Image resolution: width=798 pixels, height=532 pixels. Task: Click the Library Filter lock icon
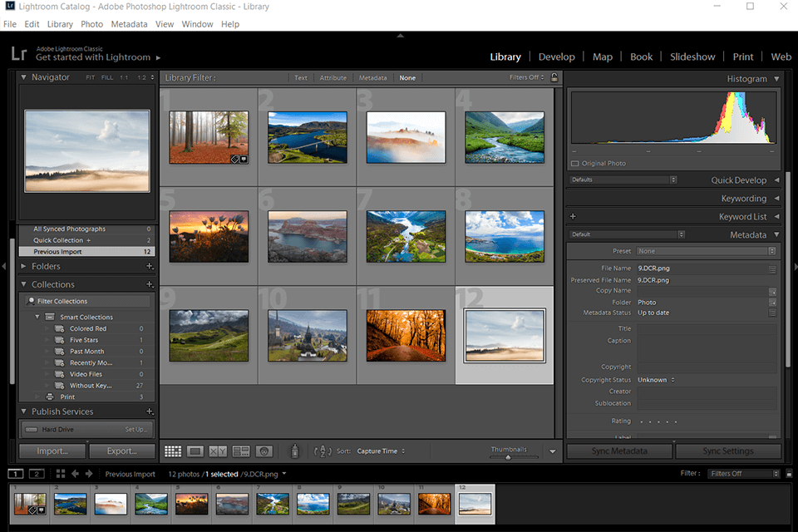click(x=554, y=77)
